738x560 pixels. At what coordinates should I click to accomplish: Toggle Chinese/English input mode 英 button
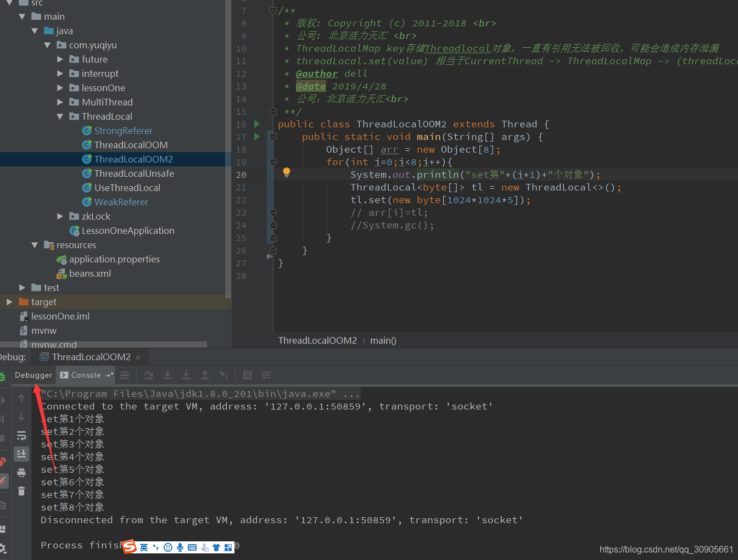pos(144,547)
